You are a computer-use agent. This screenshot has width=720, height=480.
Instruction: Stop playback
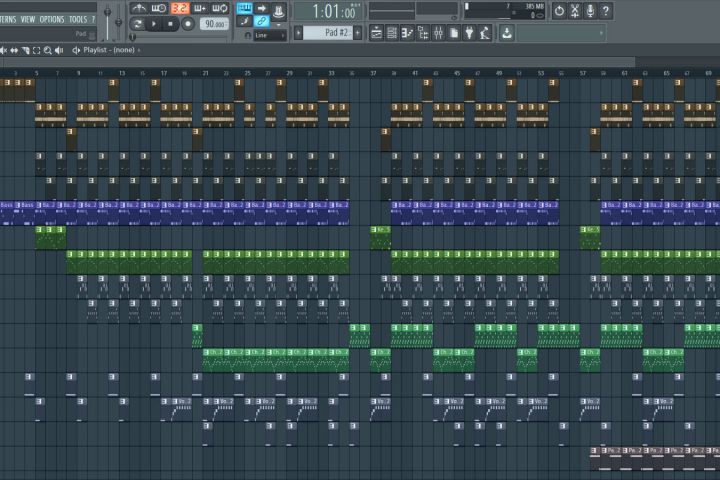coord(170,24)
